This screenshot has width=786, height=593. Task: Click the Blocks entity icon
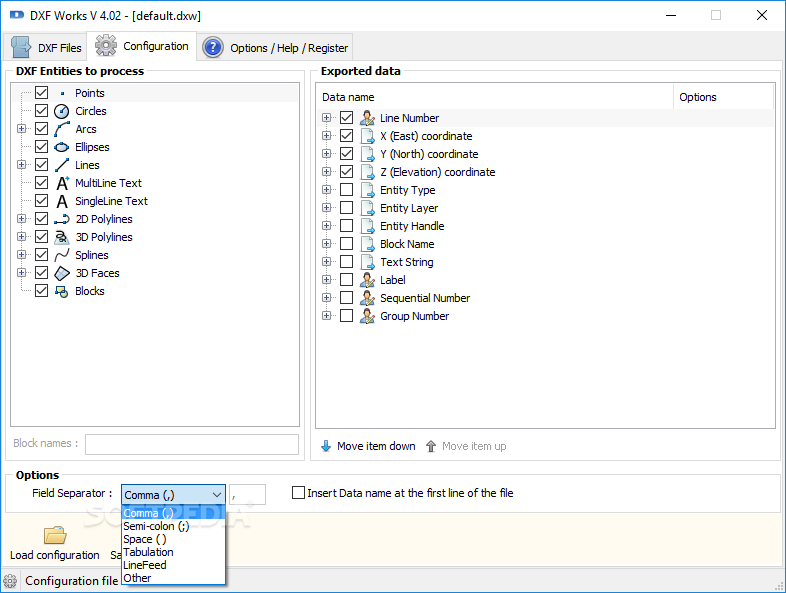click(61, 291)
